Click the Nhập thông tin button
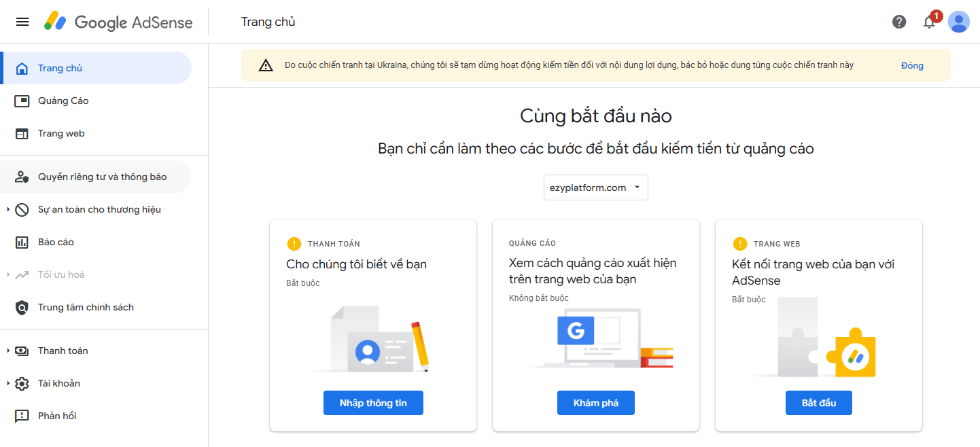 coord(373,403)
